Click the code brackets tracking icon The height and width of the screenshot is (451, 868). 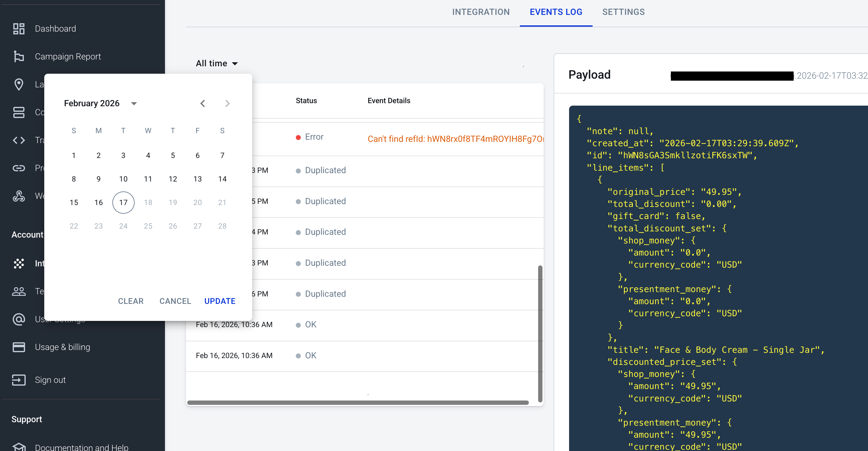pyautogui.click(x=19, y=140)
